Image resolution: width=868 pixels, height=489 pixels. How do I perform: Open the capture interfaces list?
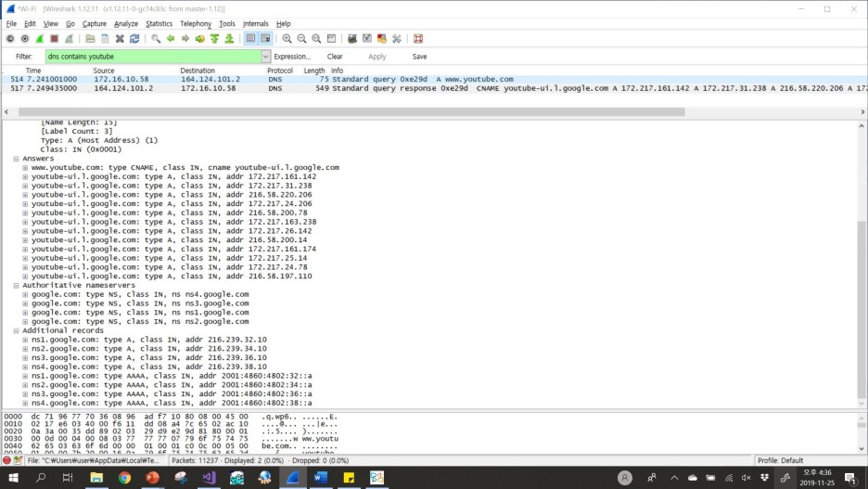pos(10,39)
